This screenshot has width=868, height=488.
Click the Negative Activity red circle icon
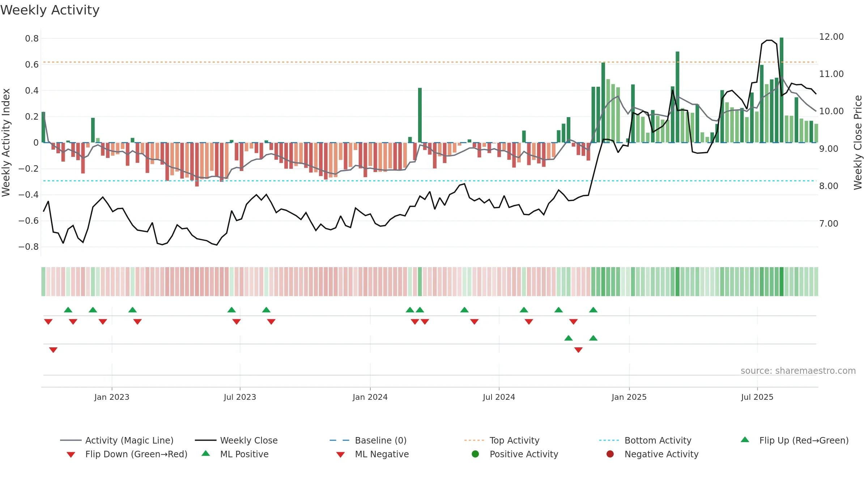click(610, 454)
